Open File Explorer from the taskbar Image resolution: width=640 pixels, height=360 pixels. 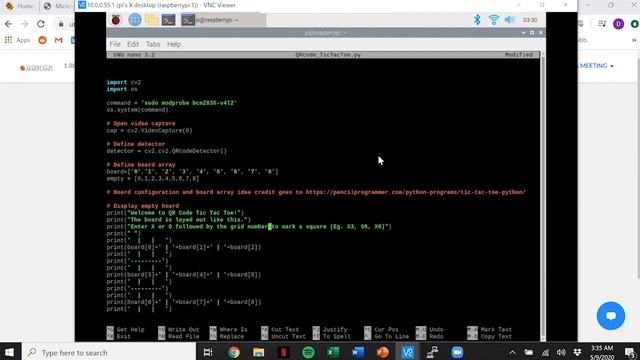click(258, 352)
